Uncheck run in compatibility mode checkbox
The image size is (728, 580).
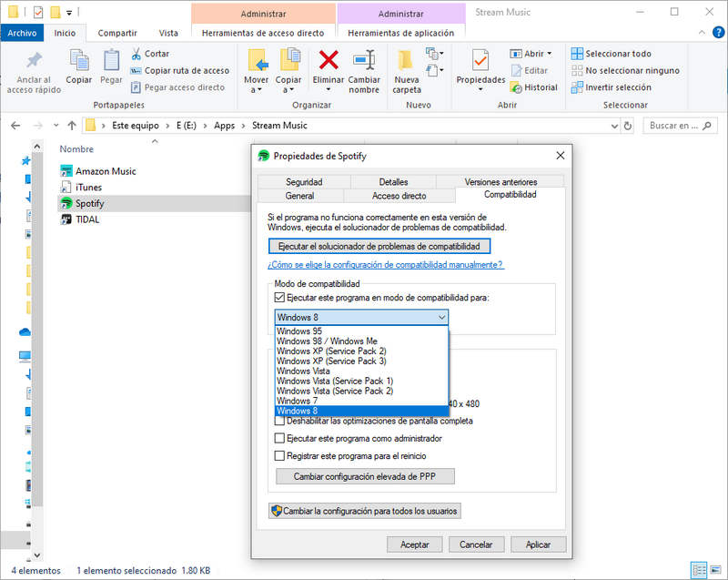pos(280,298)
